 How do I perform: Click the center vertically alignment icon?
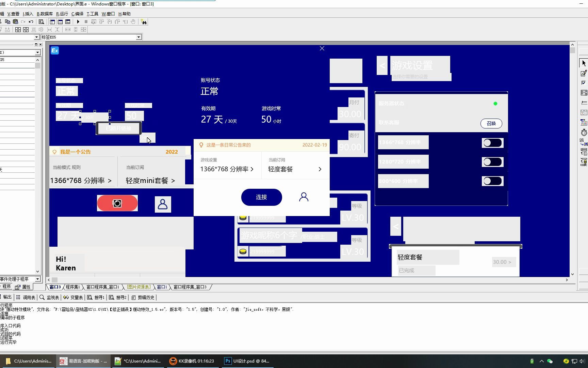tap(26, 30)
